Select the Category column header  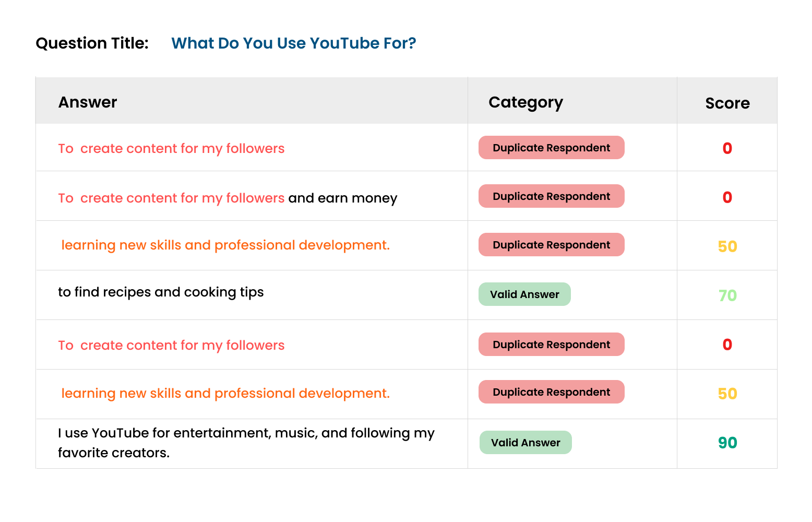[526, 102]
